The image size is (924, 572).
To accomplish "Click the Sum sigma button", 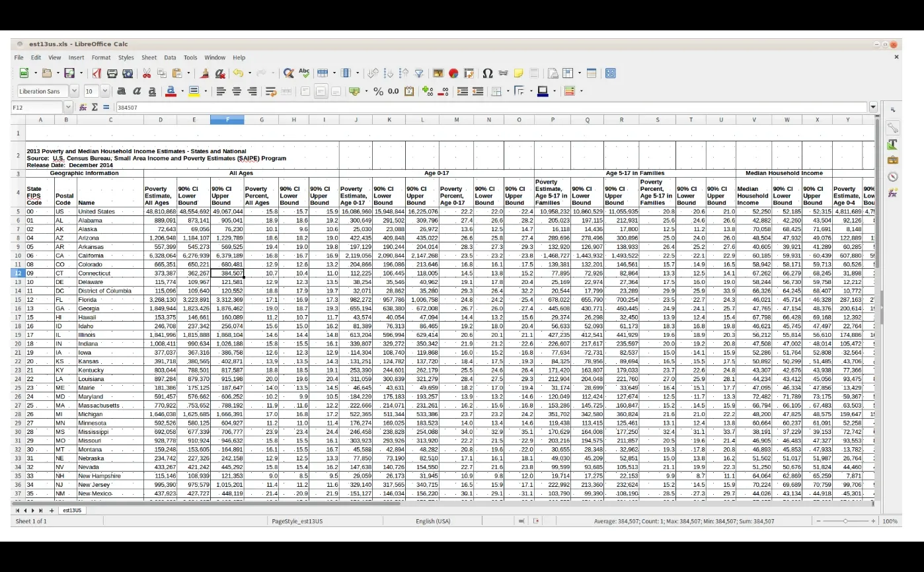I will coord(95,107).
